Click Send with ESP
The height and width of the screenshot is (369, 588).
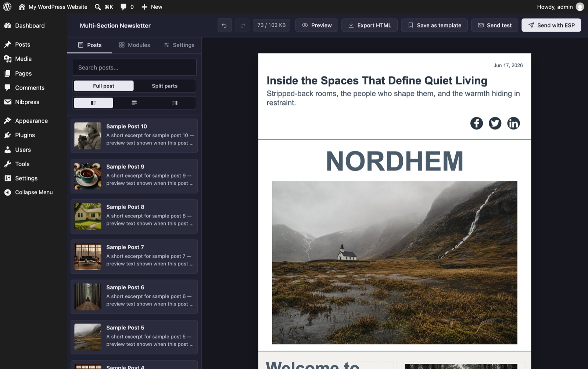pyautogui.click(x=551, y=25)
